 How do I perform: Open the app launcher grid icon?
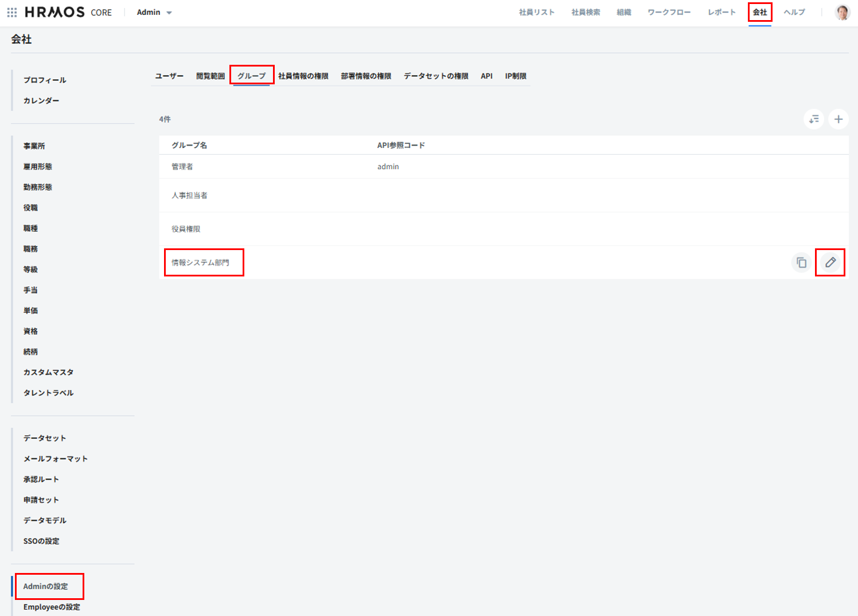[x=12, y=12]
